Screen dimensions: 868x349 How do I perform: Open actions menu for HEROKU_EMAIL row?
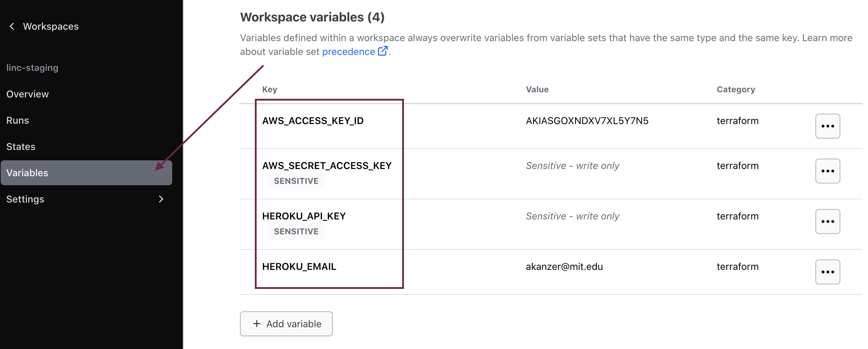828,272
